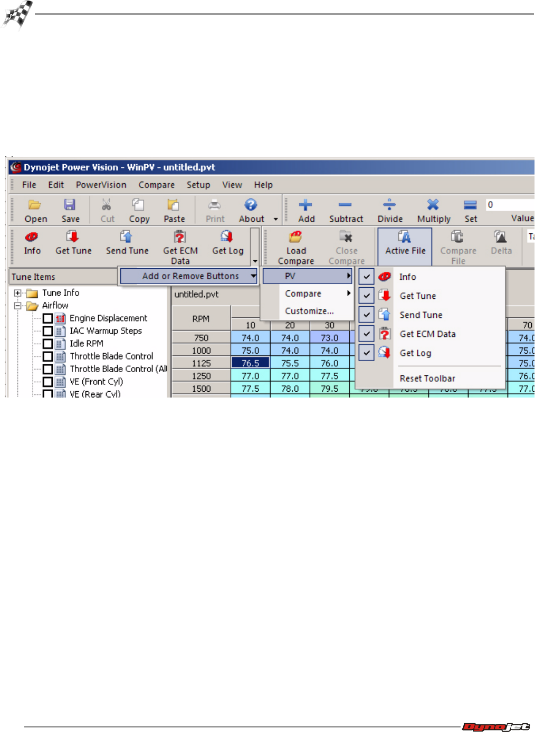
Task: Switch to the untitled.pvt file tab
Action: coord(196,295)
